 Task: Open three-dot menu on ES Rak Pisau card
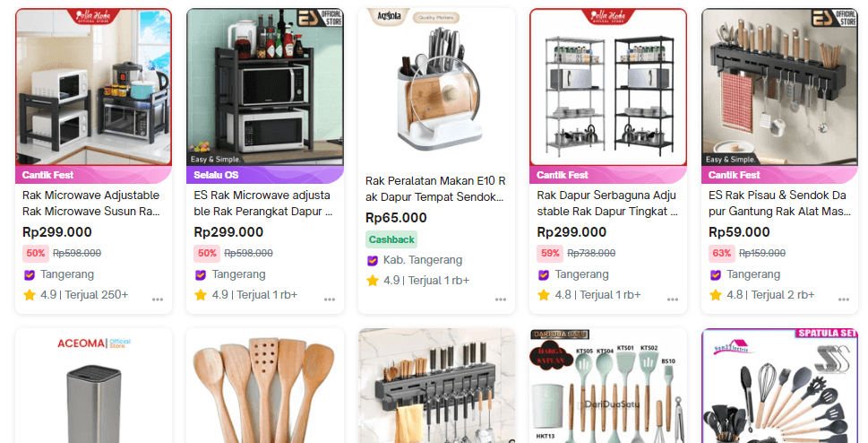(x=844, y=300)
